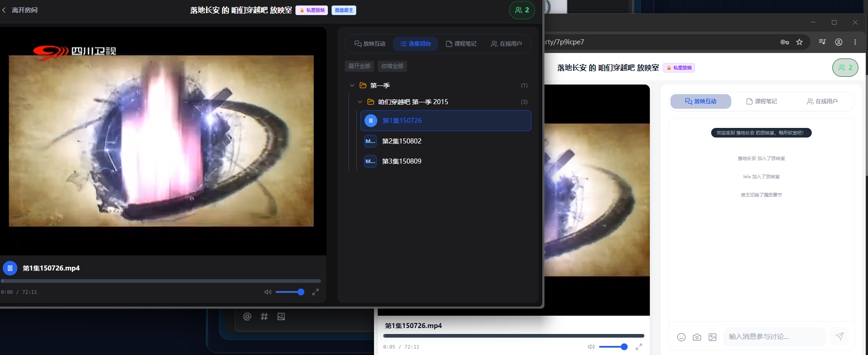This screenshot has height=355, width=868.
Task: Click the 'lele 加入了放映室' chat message
Action: pos(761,177)
